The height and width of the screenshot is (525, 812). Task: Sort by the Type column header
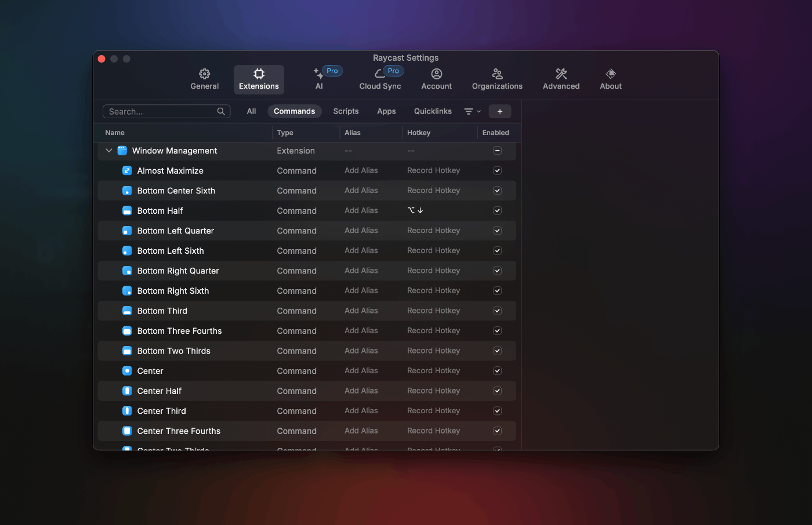(x=285, y=133)
